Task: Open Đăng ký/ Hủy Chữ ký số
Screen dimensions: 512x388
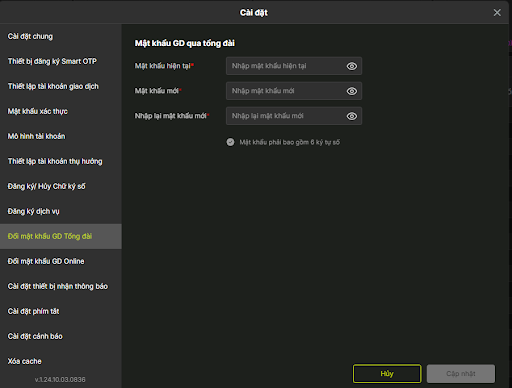Action: point(61,186)
